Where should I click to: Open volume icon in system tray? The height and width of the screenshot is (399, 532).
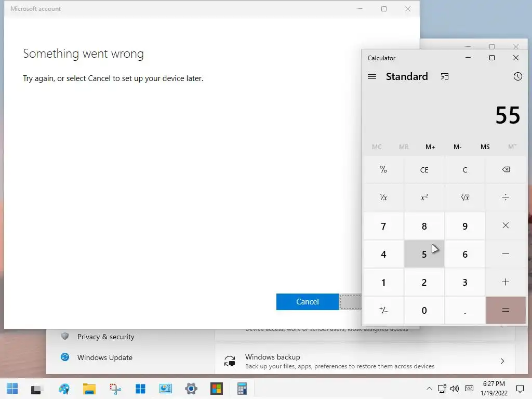[x=454, y=389]
